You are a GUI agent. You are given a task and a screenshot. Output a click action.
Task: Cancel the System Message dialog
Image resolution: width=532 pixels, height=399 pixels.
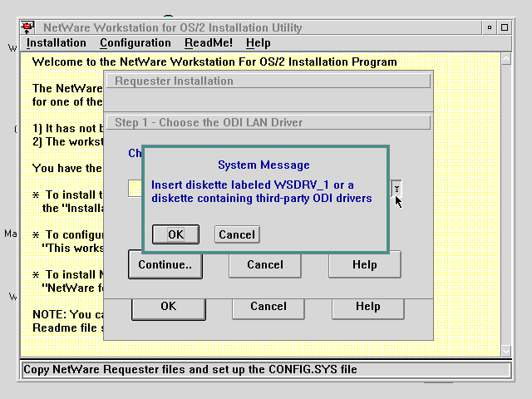pos(237,234)
